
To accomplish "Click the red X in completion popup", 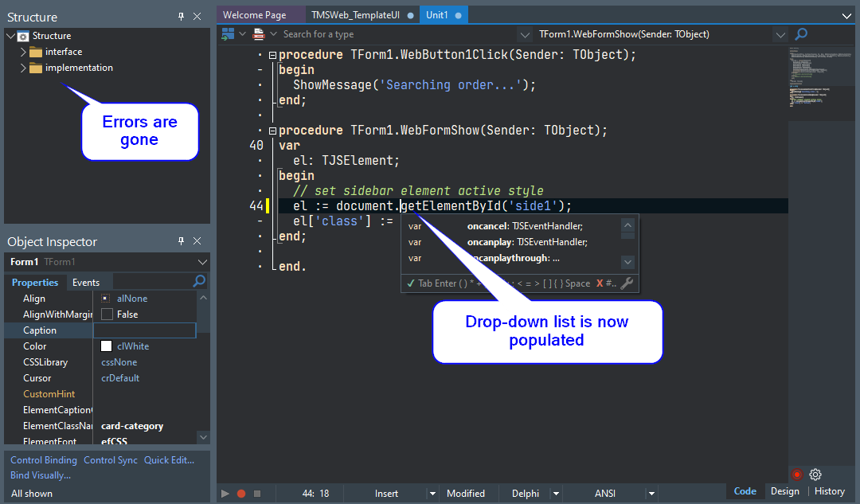I will (x=600, y=283).
